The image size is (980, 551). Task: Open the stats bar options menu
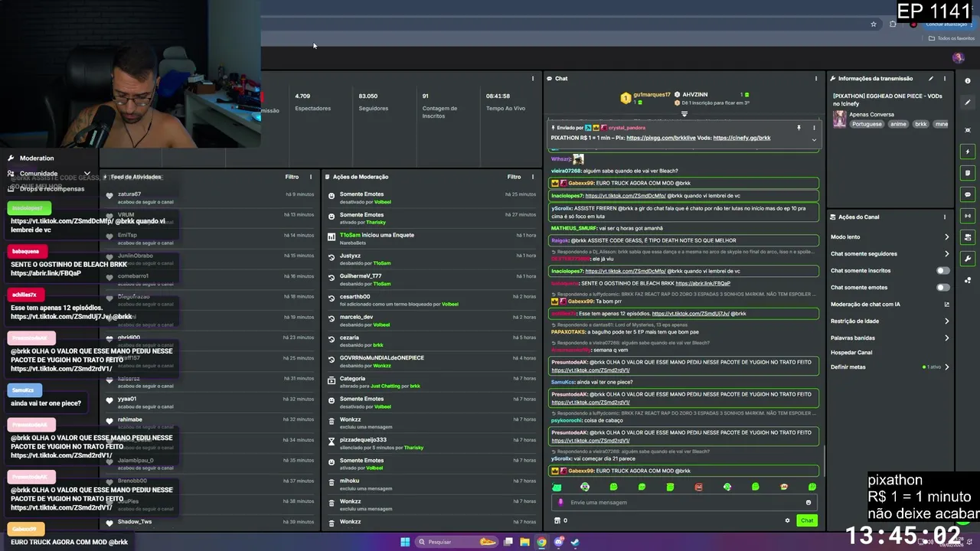532,78
